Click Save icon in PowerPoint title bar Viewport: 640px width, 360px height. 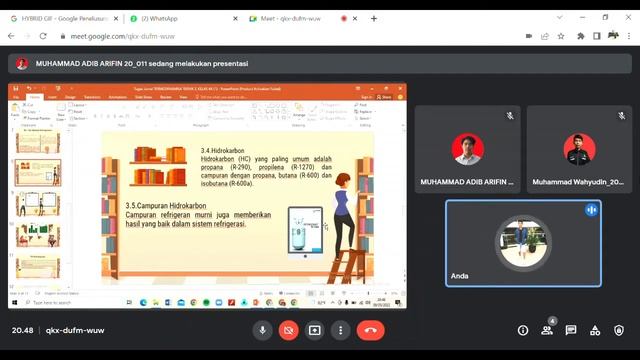pos(16,89)
